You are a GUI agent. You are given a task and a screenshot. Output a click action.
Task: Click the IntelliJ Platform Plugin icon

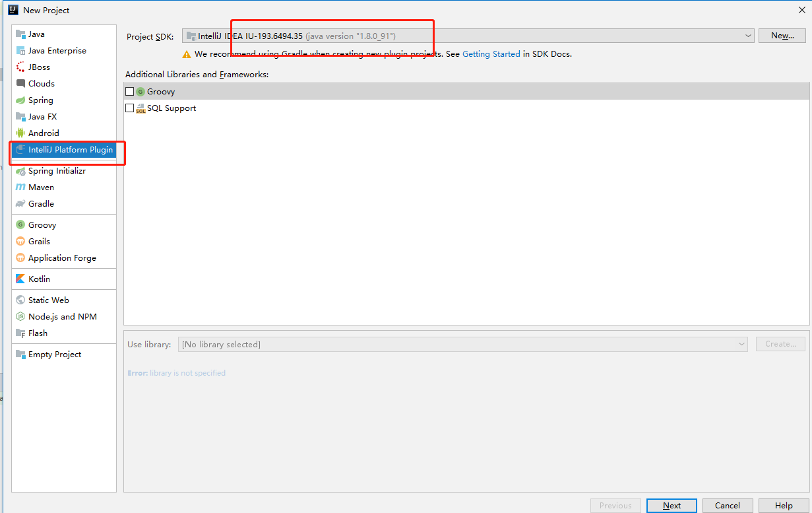tap(20, 150)
